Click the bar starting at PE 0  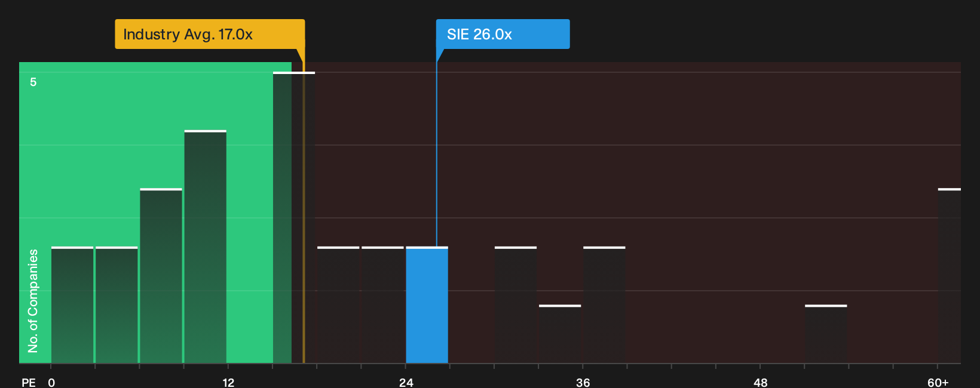point(72,305)
